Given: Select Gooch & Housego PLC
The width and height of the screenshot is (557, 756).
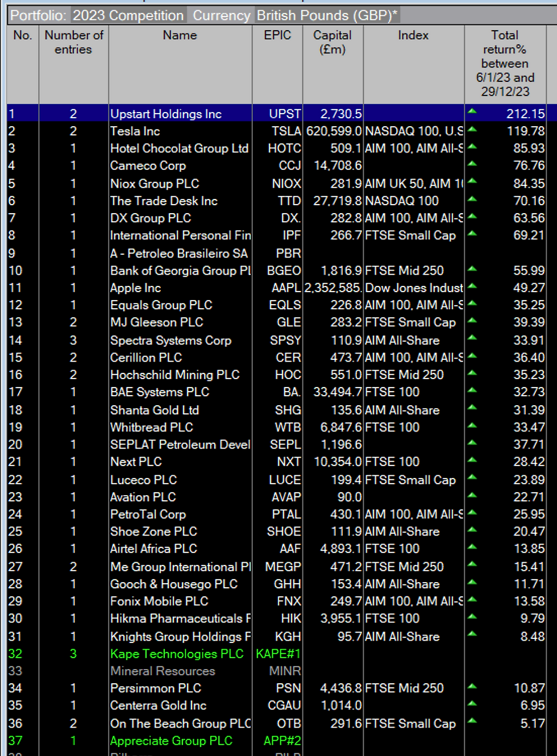Looking at the screenshot, I should [x=173, y=584].
